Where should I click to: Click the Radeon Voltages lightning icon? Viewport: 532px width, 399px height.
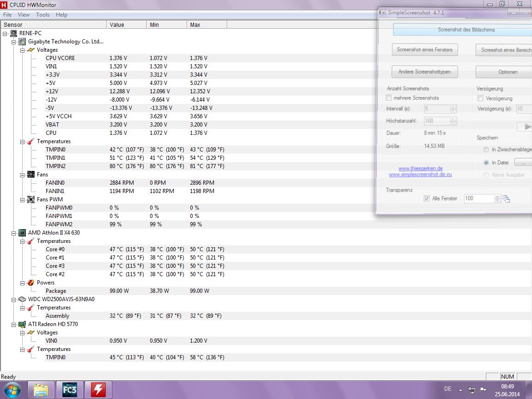click(x=31, y=332)
